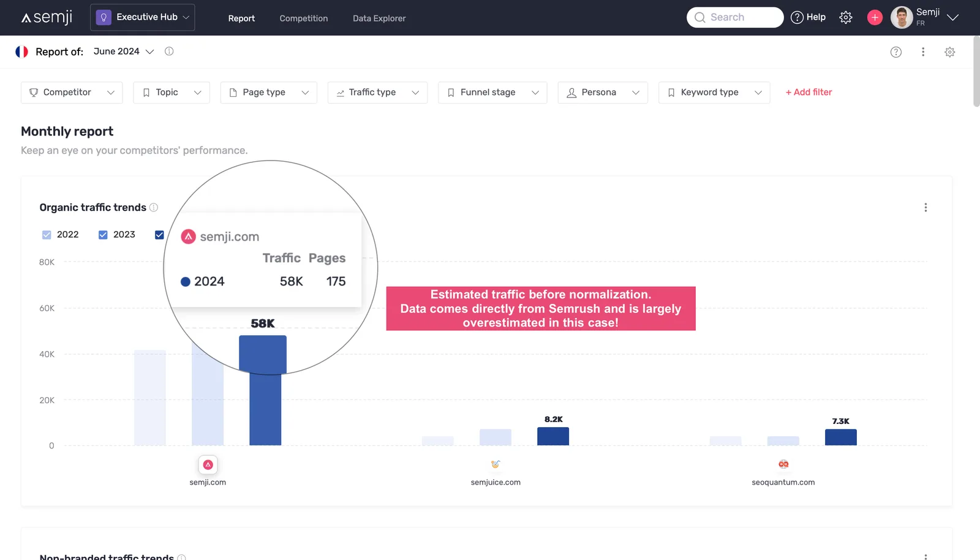Open the Data Explorer tab
The image size is (980, 560).
379,18
